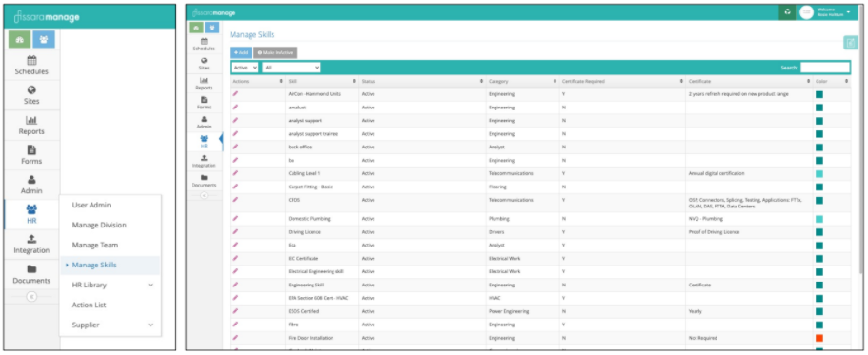This screenshot has width=868, height=355.
Task: Open the Welcome user dropdown
Action: 833,12
